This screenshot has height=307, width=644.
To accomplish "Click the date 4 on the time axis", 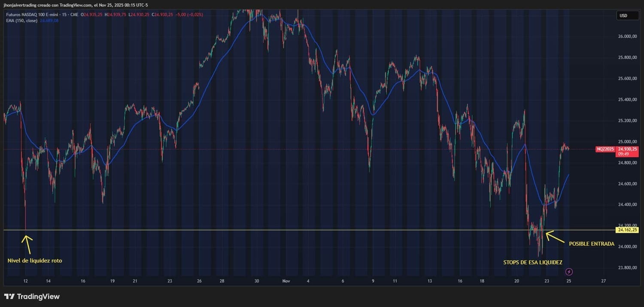I will [x=308, y=281].
